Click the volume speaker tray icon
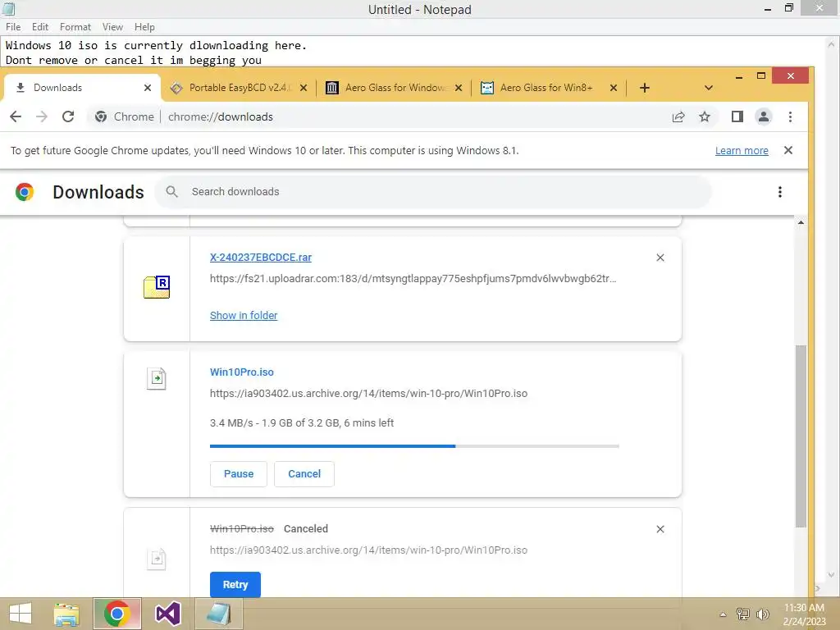This screenshot has height=630, width=840. coord(762,614)
